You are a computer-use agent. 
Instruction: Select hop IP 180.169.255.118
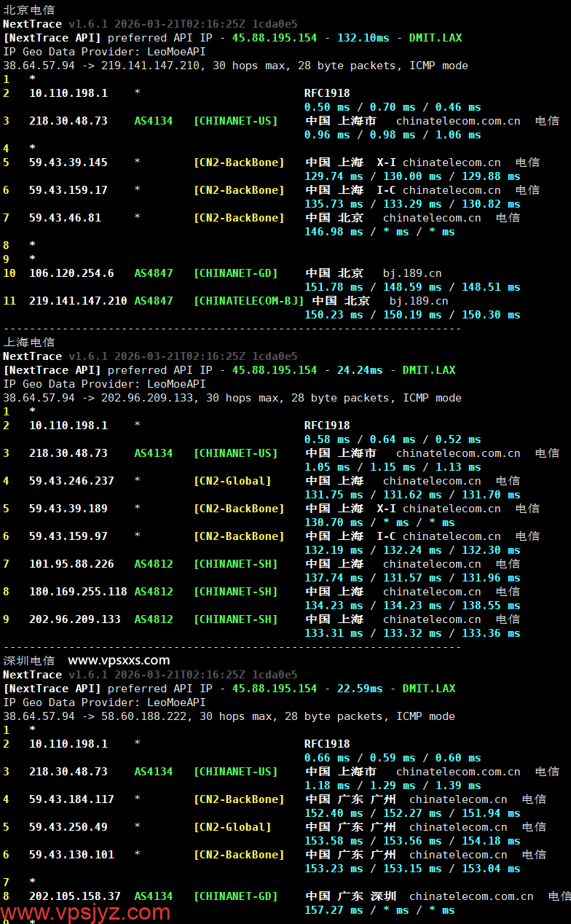tap(78, 592)
